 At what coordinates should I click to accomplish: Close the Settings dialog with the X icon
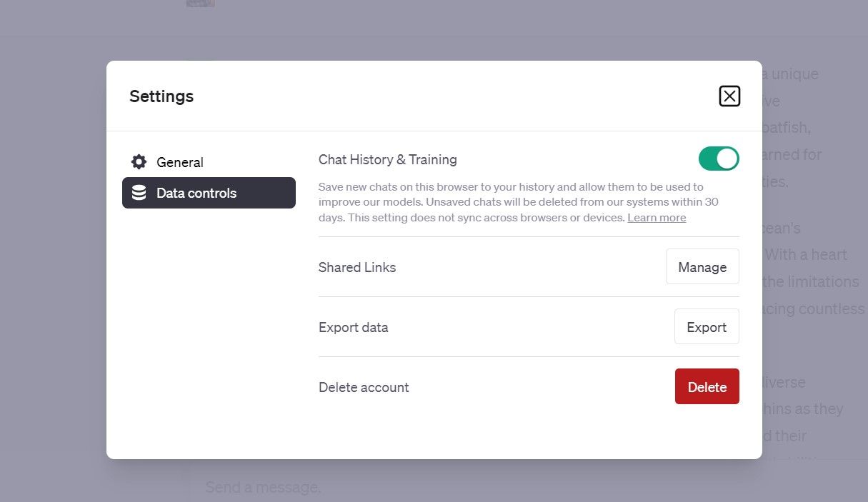729,96
